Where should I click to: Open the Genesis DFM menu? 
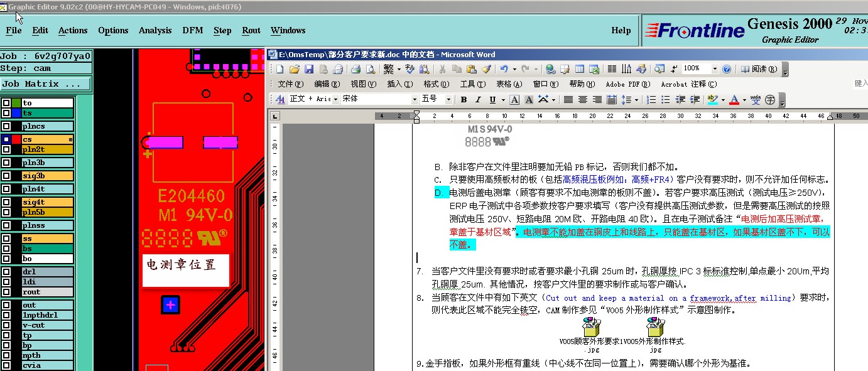coord(193,30)
